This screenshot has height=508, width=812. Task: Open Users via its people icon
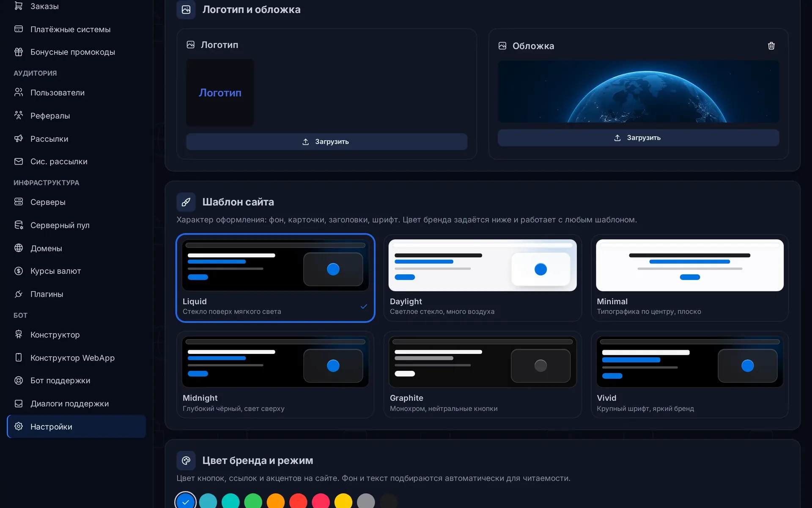(x=19, y=92)
